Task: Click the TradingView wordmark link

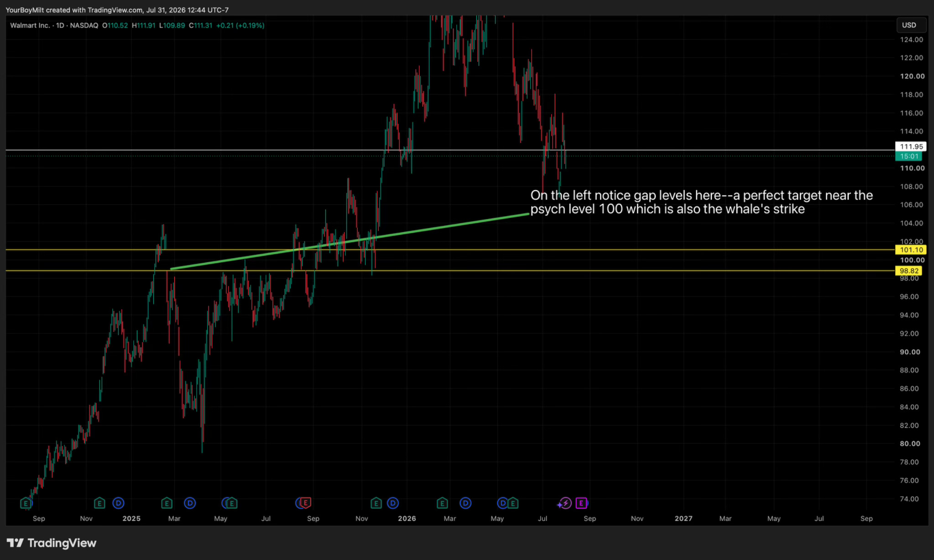Action: [62, 543]
